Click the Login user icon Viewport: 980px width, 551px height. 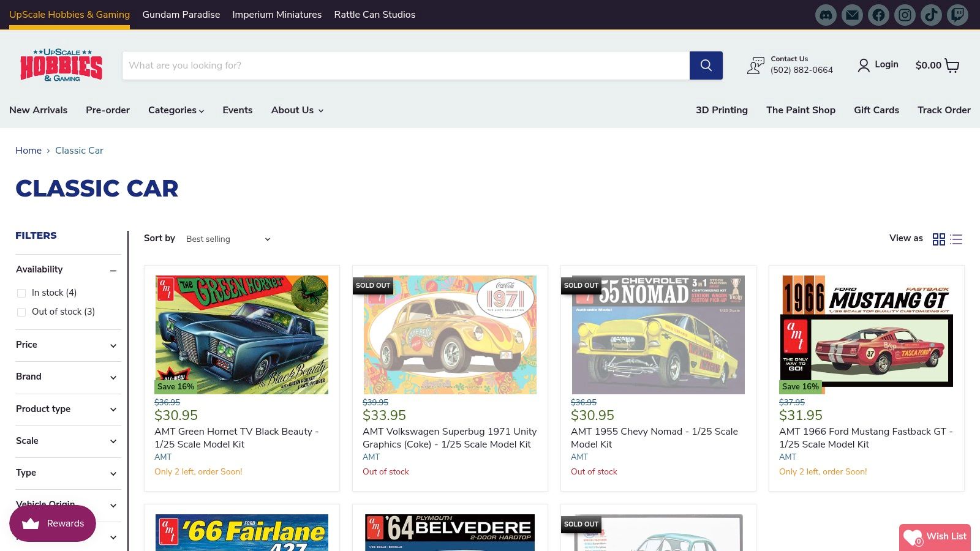(864, 66)
